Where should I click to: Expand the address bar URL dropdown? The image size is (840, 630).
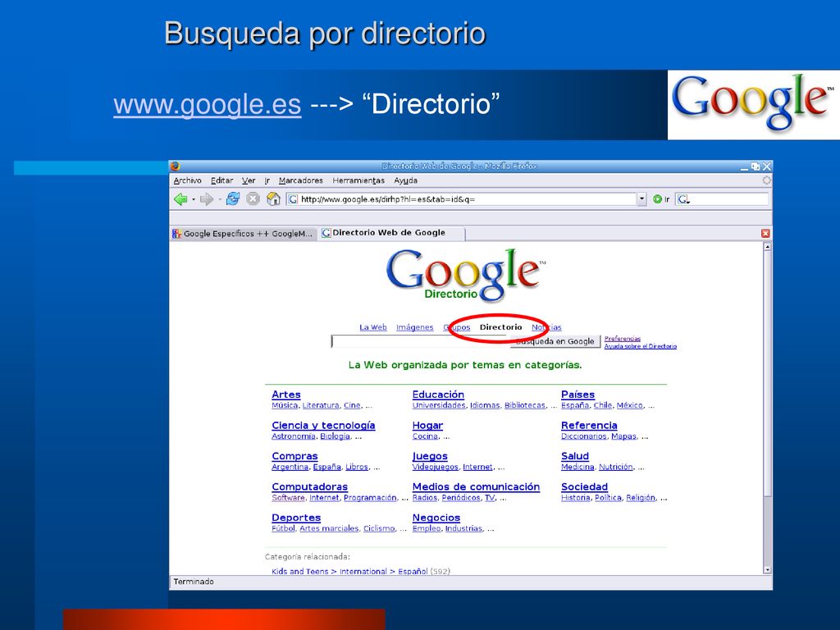tap(641, 199)
